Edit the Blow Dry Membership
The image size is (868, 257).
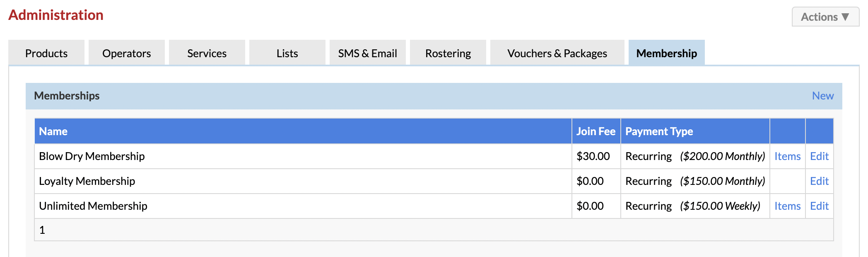point(820,156)
